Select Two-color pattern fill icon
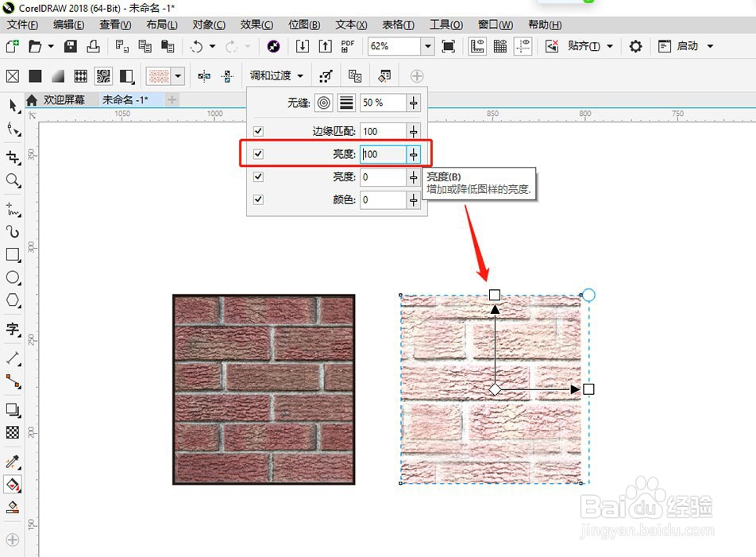756x557 pixels. 126,76
